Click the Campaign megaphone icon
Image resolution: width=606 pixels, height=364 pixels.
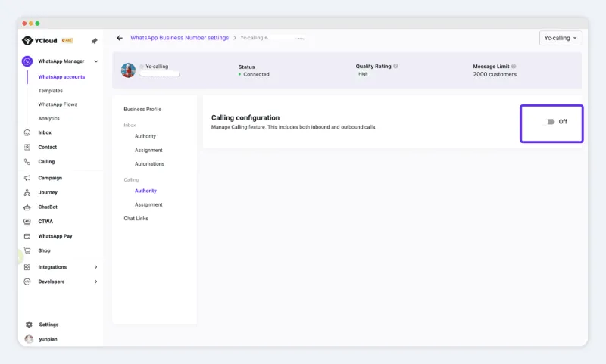click(x=27, y=178)
